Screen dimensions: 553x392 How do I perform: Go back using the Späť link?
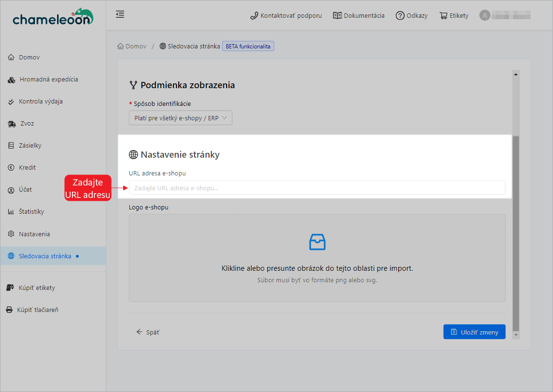(x=148, y=332)
